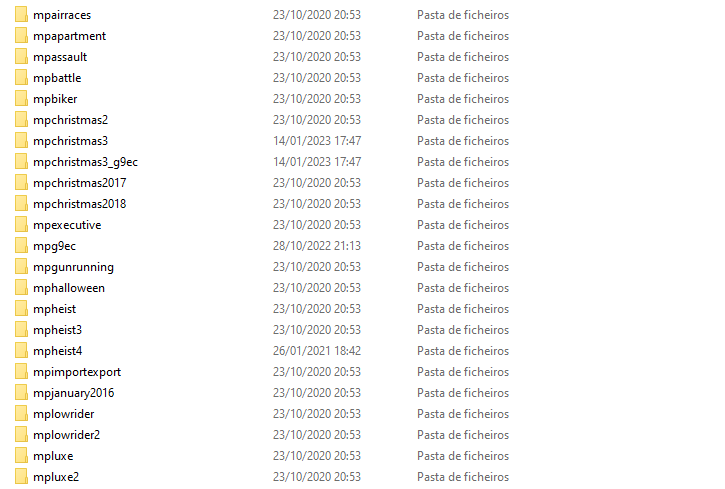725x489 pixels.
Task: Select the mpbattle folder icon
Action: (x=21, y=78)
